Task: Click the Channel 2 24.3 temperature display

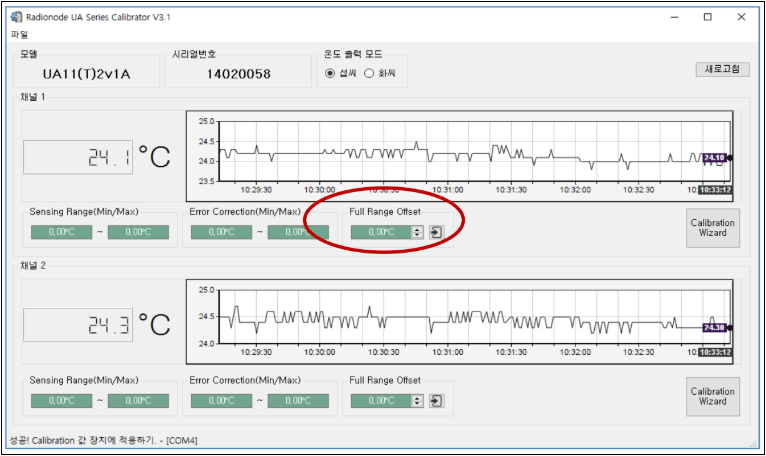Action: coord(78,325)
